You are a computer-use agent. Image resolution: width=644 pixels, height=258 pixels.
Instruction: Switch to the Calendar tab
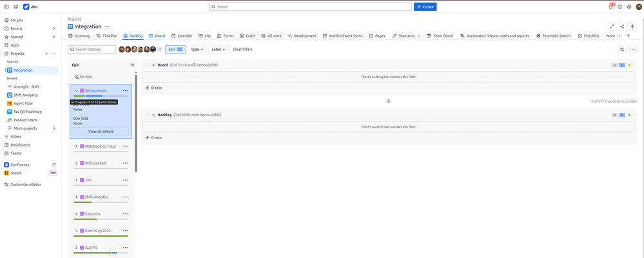[x=182, y=35]
